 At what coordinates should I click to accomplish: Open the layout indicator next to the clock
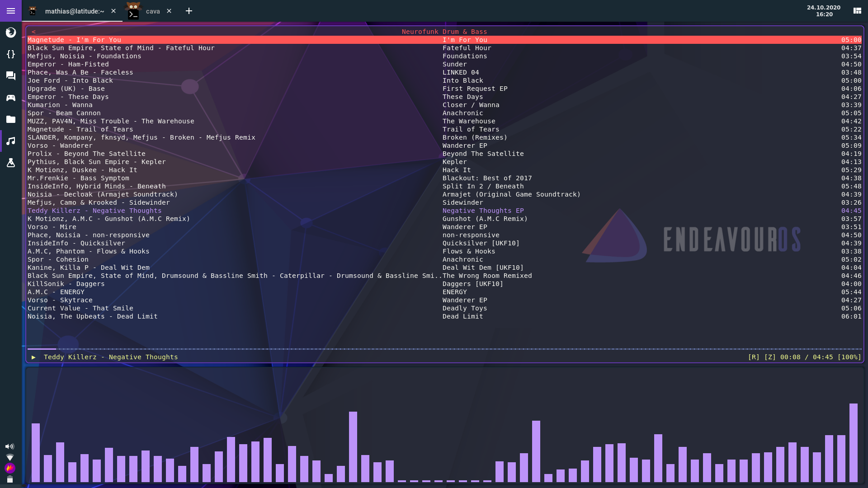857,10
